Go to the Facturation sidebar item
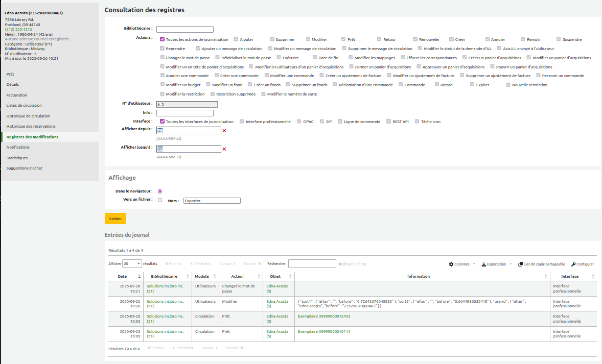The width and height of the screenshot is (602, 364). [16, 95]
